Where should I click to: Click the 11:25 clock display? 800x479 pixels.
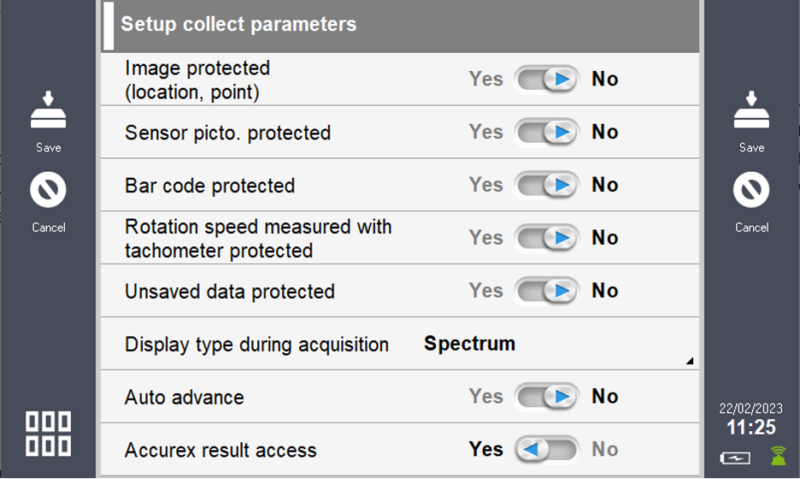point(751,429)
